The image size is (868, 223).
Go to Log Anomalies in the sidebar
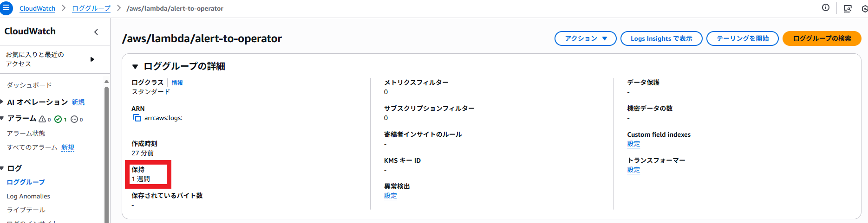pos(28,196)
